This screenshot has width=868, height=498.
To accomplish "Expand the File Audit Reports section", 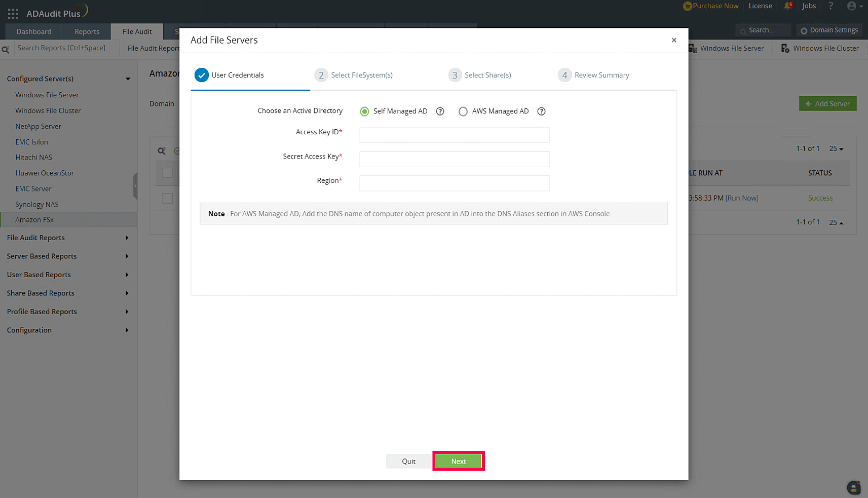I will (x=126, y=238).
